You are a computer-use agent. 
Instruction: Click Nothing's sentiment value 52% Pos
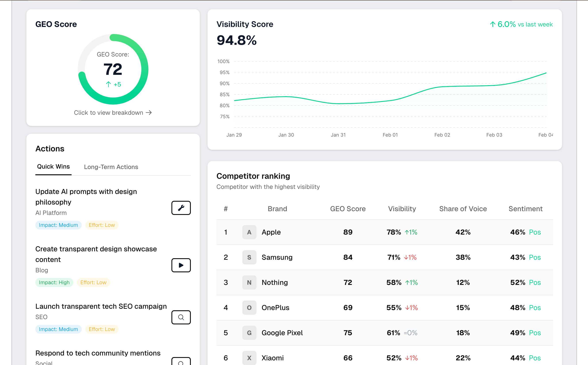525,282
